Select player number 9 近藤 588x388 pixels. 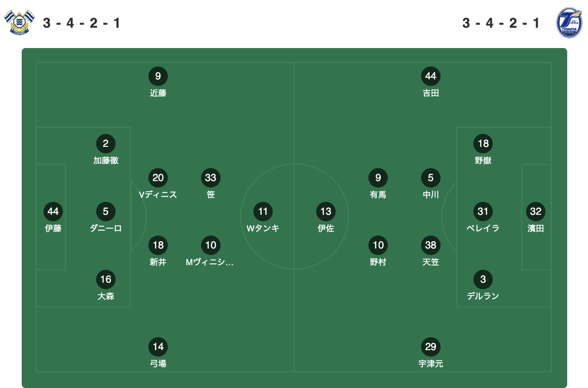pos(158,82)
